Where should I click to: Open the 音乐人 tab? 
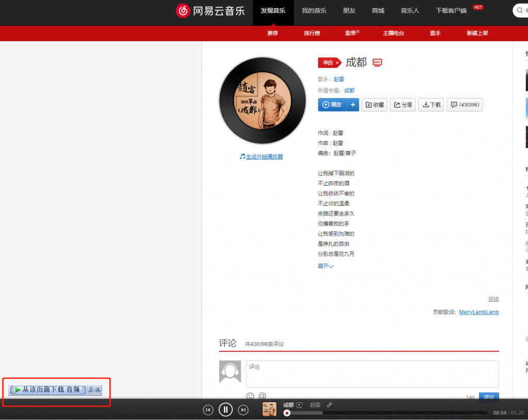[410, 11]
